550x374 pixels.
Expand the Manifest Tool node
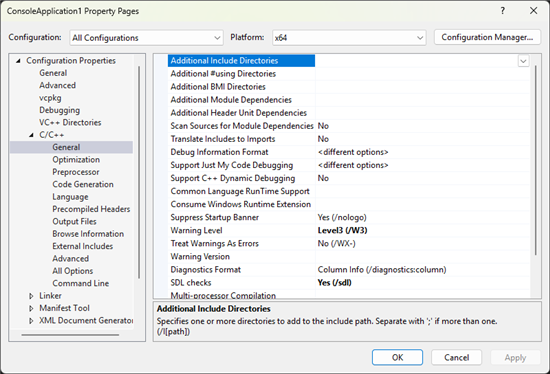[32, 308]
